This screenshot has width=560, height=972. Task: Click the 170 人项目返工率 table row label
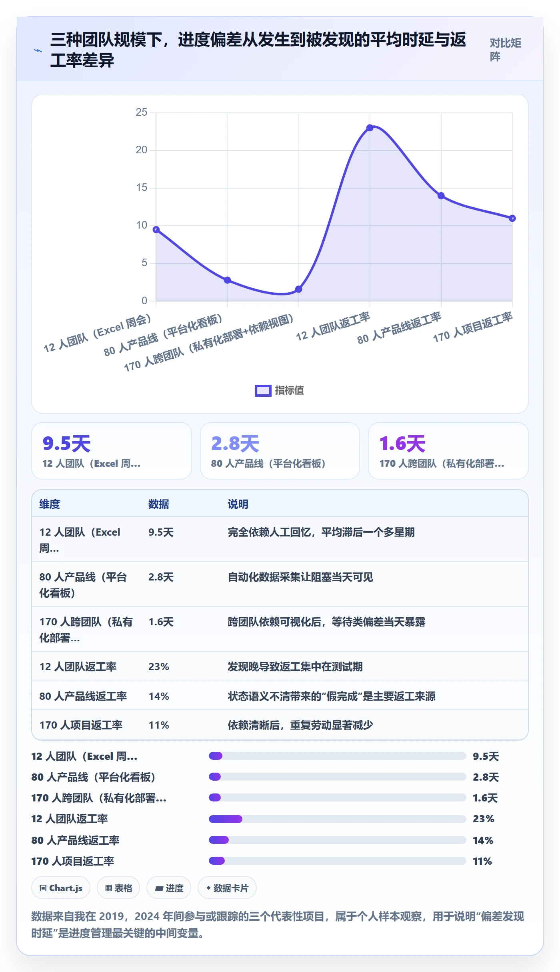(81, 725)
